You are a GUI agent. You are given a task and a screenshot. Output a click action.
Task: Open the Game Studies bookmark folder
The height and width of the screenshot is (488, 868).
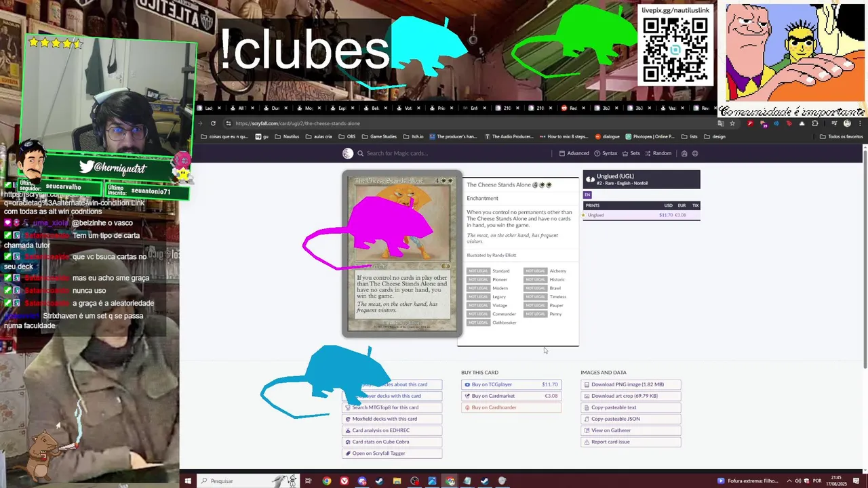379,136
